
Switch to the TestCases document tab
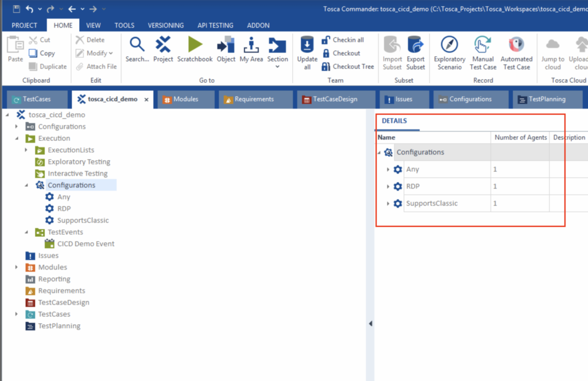pyautogui.click(x=37, y=99)
